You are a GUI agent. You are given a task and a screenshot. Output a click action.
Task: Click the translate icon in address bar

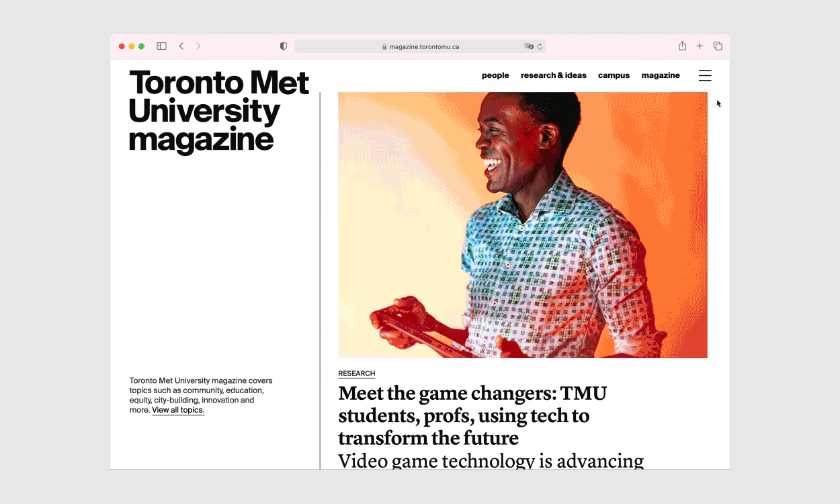[x=529, y=46]
